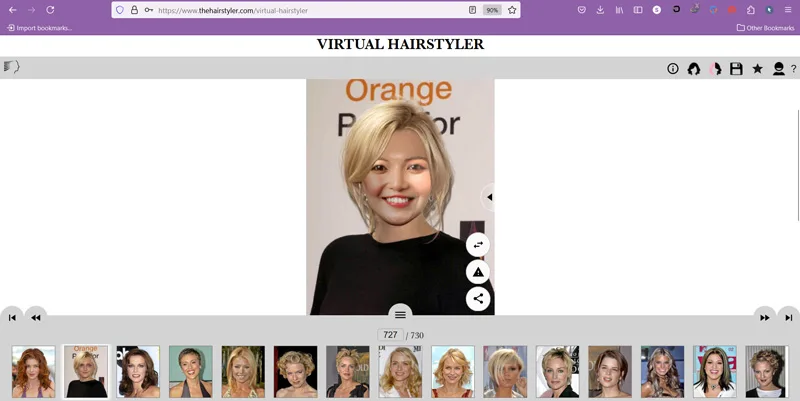The width and height of the screenshot is (800, 401).
Task: Select the short curly blonde thumbnail on the black background
Action: click(x=295, y=371)
